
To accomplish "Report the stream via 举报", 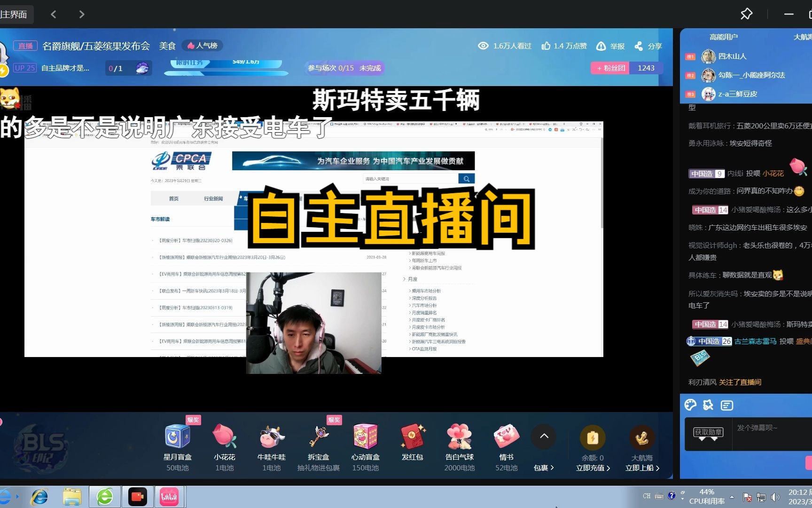I will [x=610, y=46].
